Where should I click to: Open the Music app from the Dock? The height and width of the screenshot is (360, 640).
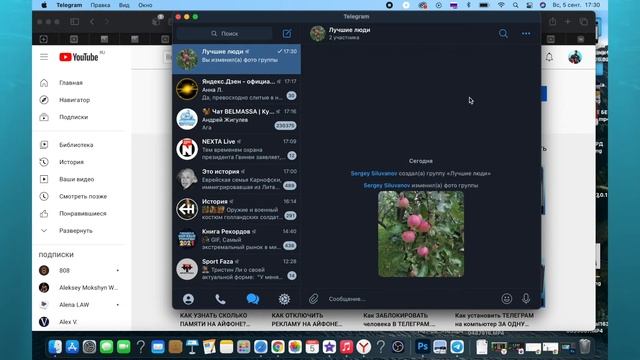346,347
